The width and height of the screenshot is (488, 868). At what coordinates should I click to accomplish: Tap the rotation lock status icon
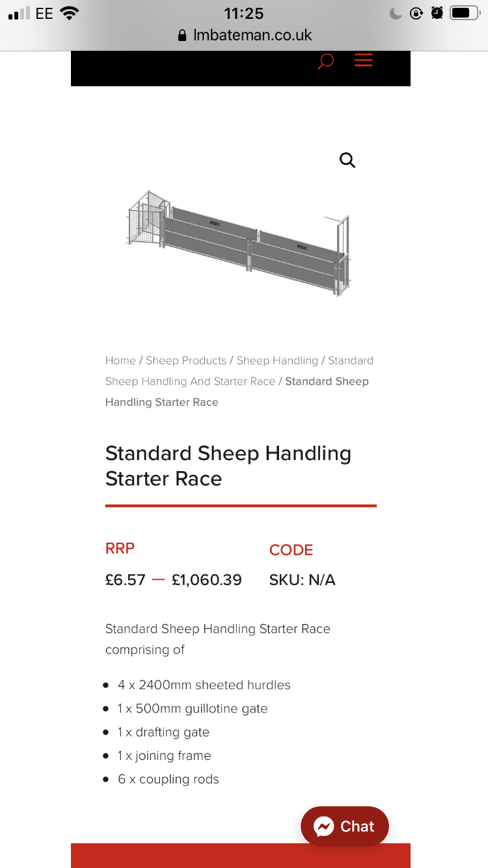click(x=416, y=13)
